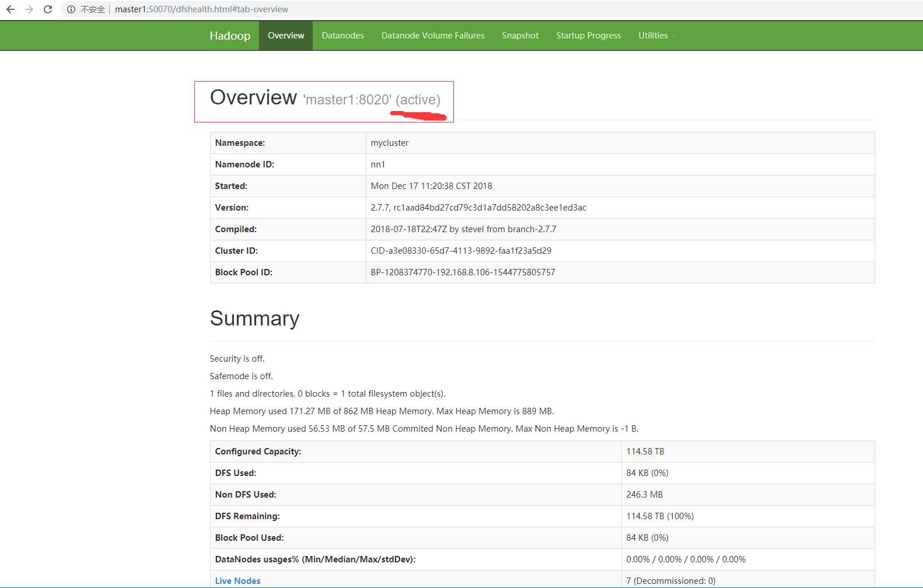Open the Startup Progress tab
923x588 pixels.
pos(588,36)
